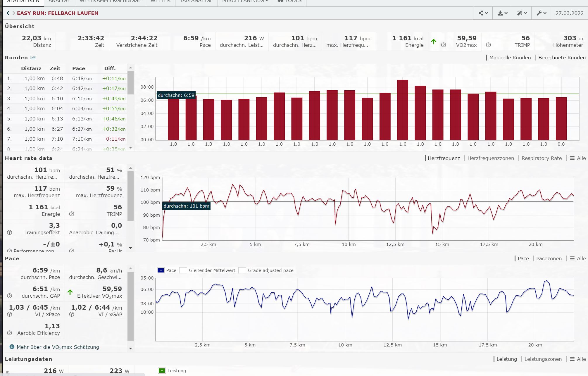Click the Runden bar chart icon
588x376 pixels.
(33, 58)
